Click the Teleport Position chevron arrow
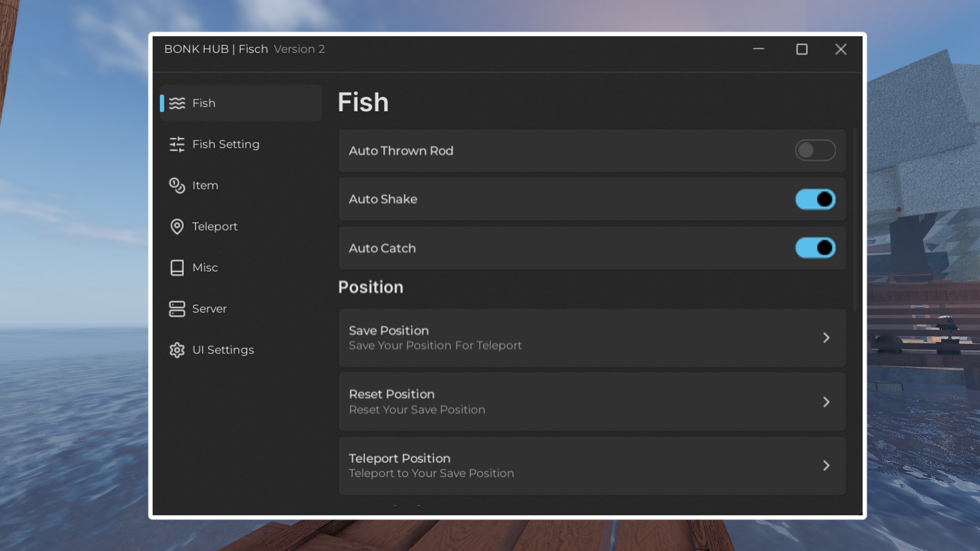 click(826, 465)
